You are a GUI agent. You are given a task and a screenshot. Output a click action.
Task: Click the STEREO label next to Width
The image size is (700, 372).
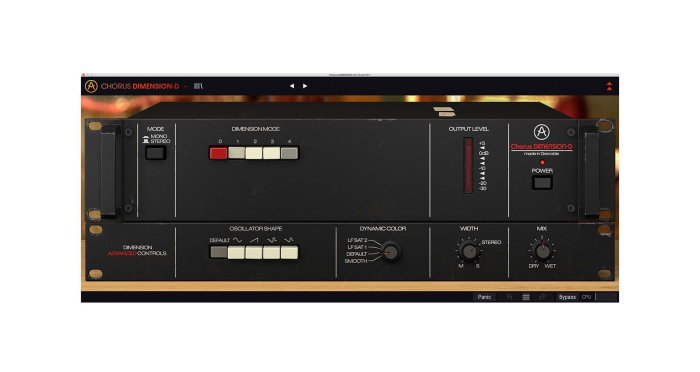pos(491,242)
